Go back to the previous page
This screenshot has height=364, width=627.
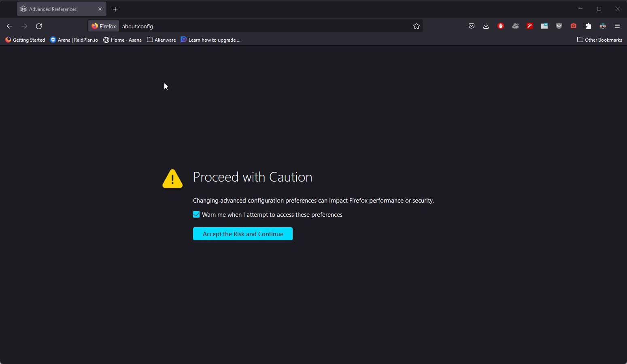point(10,26)
